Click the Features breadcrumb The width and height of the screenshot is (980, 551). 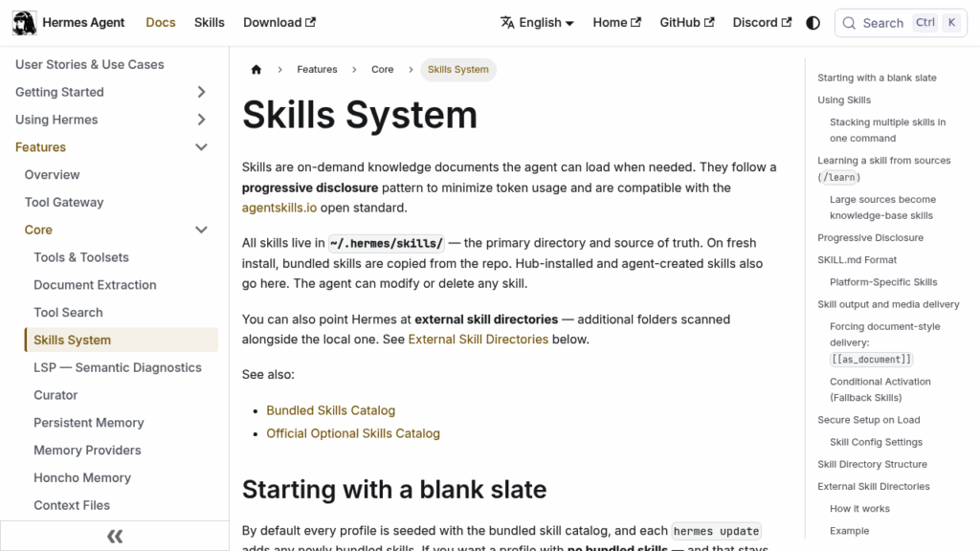point(317,69)
